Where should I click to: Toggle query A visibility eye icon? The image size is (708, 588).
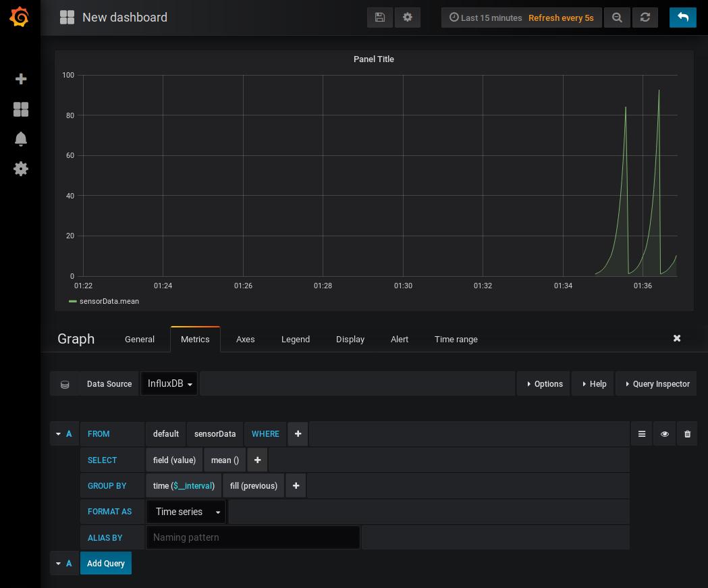click(664, 434)
